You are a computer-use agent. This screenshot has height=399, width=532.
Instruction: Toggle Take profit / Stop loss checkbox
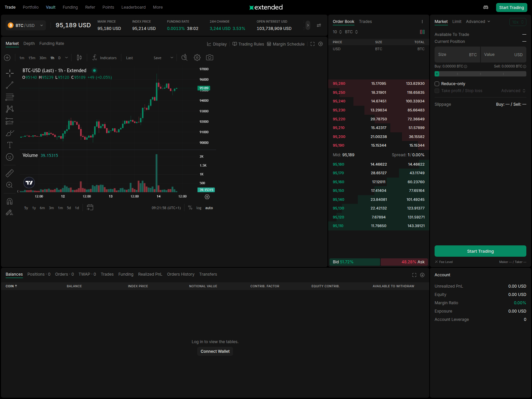(x=437, y=91)
